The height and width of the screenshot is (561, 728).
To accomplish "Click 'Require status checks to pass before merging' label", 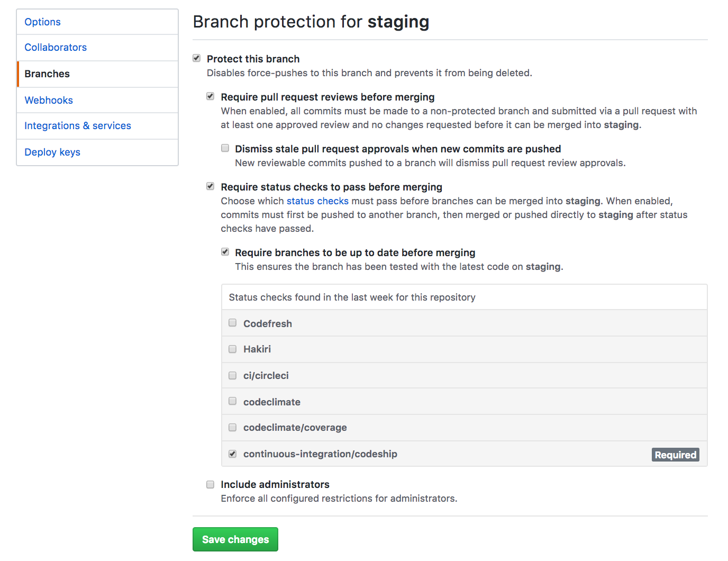I will click(332, 187).
